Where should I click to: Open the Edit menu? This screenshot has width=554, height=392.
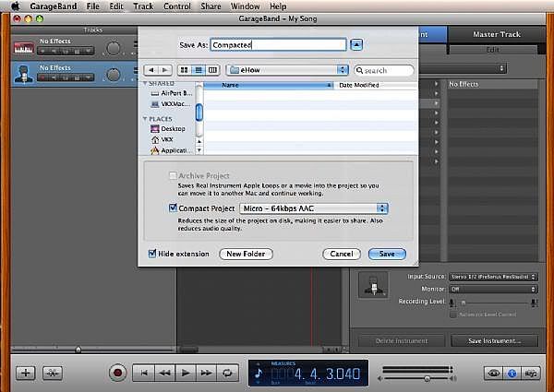point(116,6)
